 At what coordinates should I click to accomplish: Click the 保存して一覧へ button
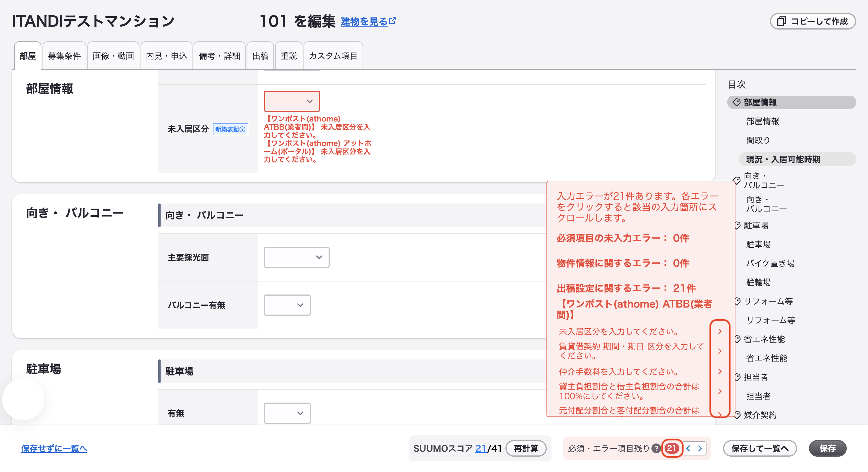[760, 448]
